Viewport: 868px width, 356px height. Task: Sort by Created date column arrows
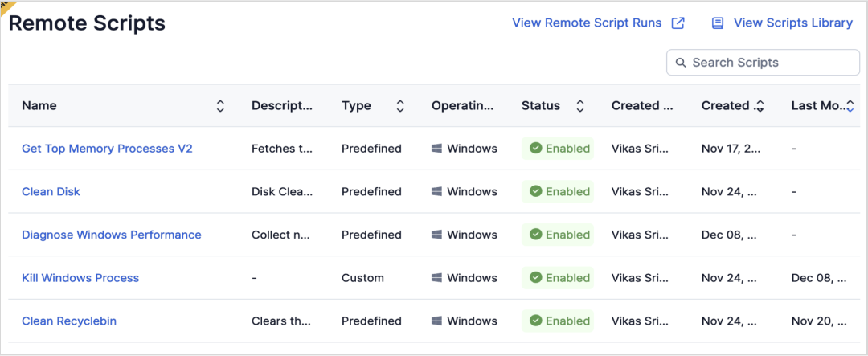759,106
